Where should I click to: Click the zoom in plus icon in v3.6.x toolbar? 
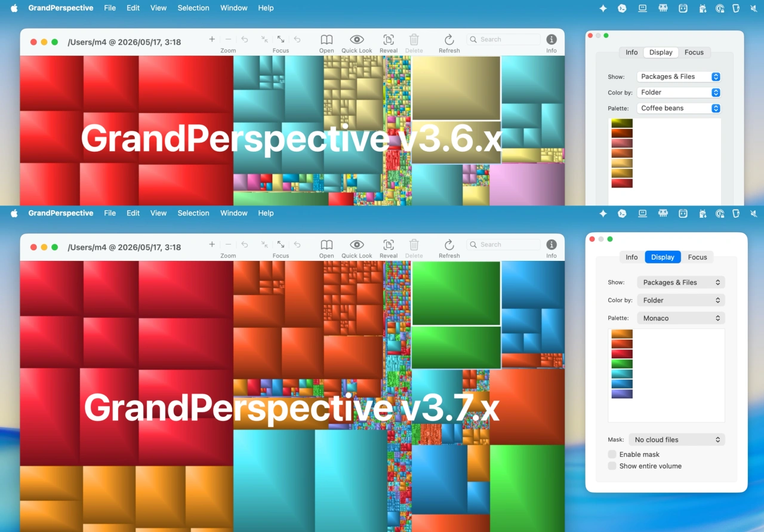[x=212, y=39]
